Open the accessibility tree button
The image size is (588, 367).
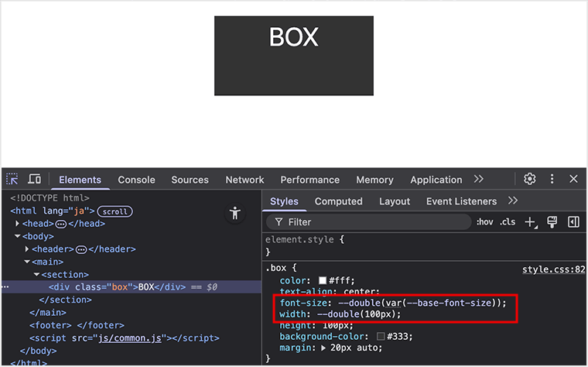[235, 213]
